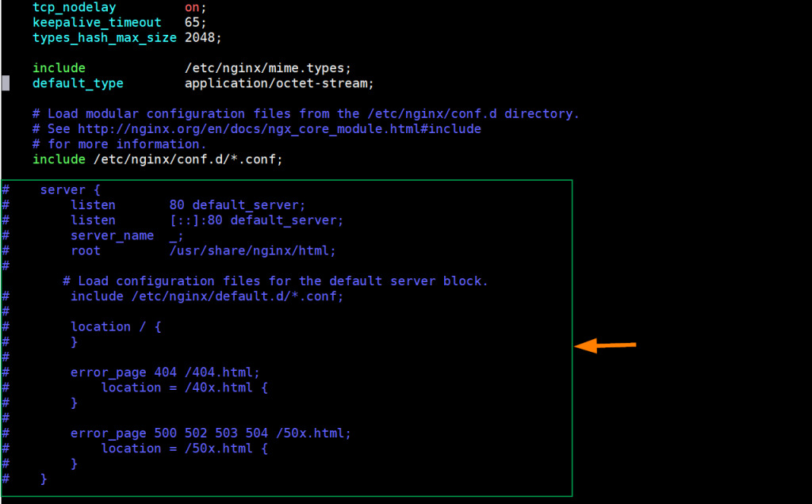The height and width of the screenshot is (504, 812).
Task: Select the keepalive_timeout directive name
Action: pos(97,23)
